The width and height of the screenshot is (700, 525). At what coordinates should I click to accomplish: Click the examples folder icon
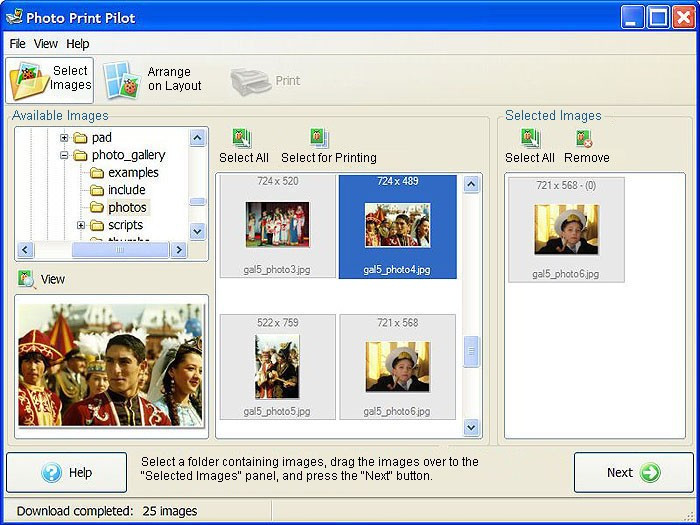click(x=96, y=173)
